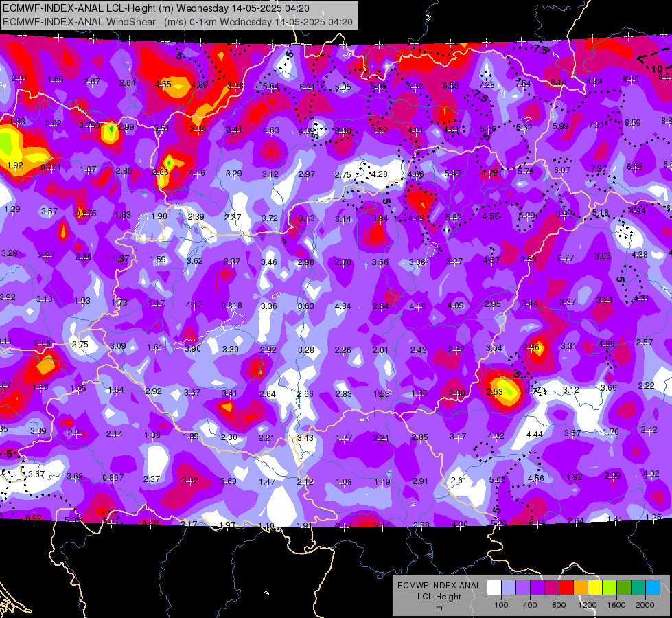Image resolution: width=672 pixels, height=618 pixels.
Task: Click the wind shear value 1.47
Action: tap(266, 482)
